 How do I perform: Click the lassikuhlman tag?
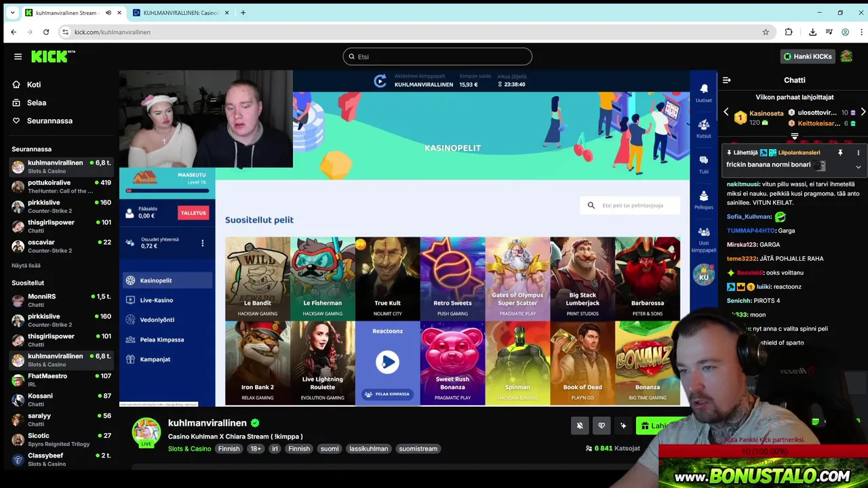tap(369, 449)
